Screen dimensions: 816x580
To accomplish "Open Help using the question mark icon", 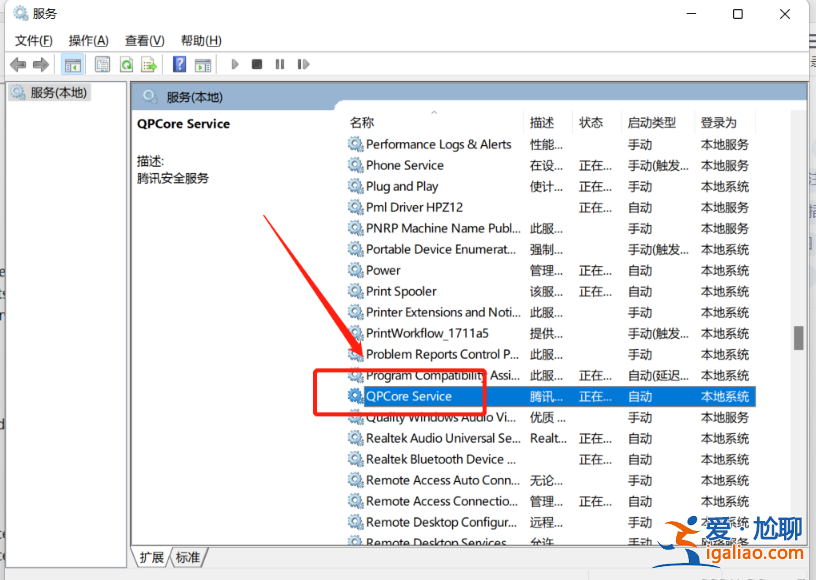I will (x=178, y=63).
